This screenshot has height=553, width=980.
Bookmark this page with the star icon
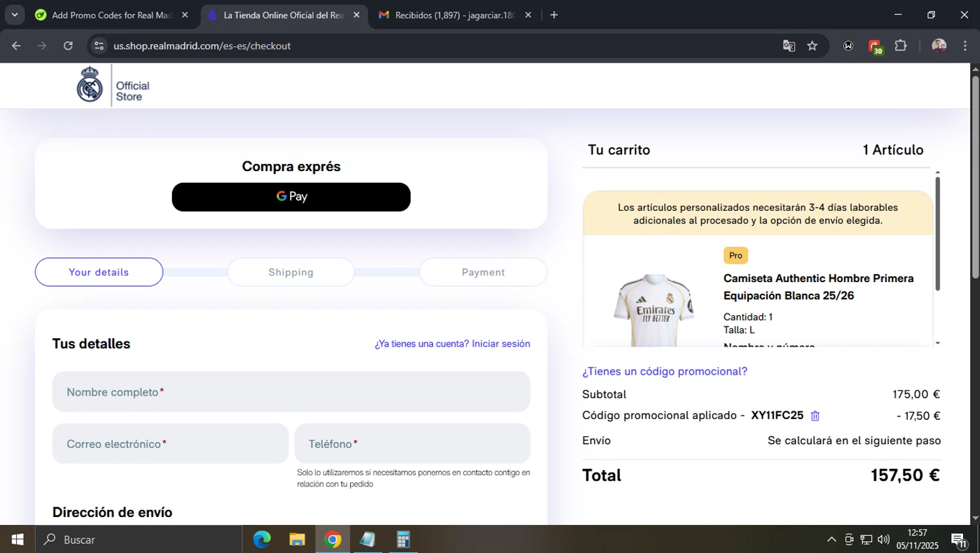point(812,46)
